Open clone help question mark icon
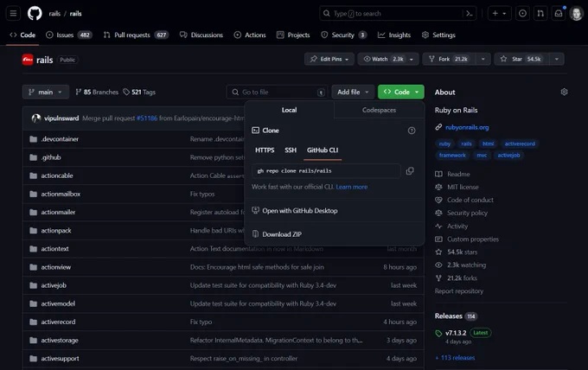This screenshot has height=370, width=588. (412, 131)
